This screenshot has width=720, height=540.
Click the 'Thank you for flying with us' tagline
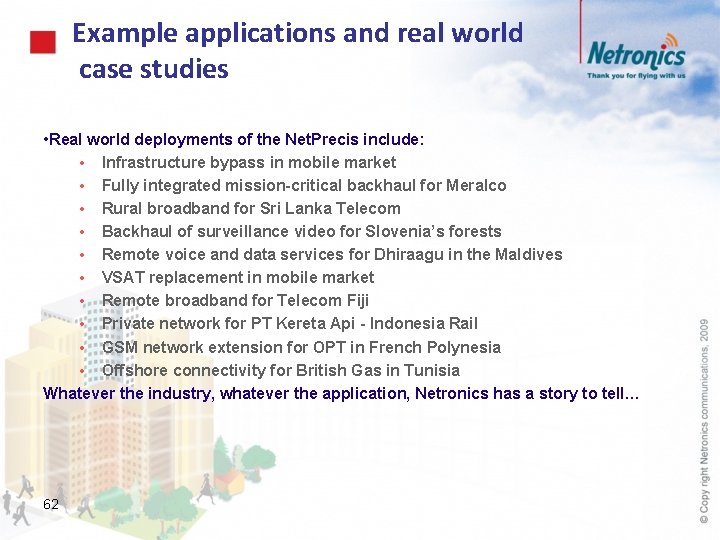(636, 75)
